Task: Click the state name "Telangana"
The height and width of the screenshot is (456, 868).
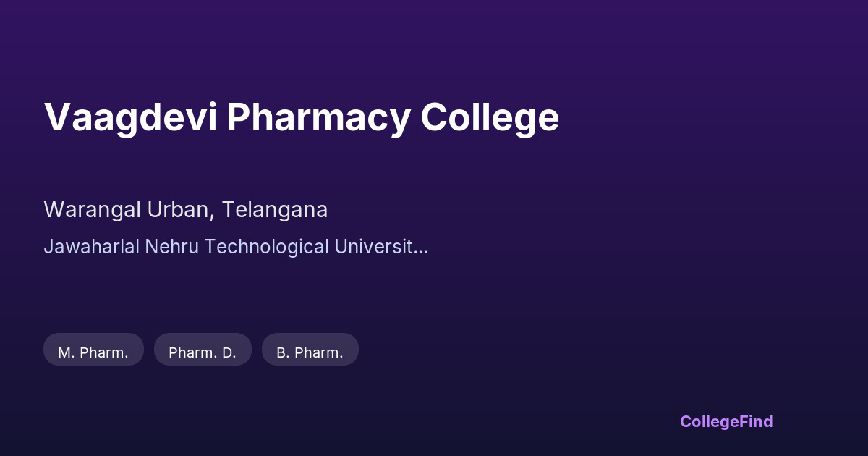Action: pyautogui.click(x=275, y=210)
